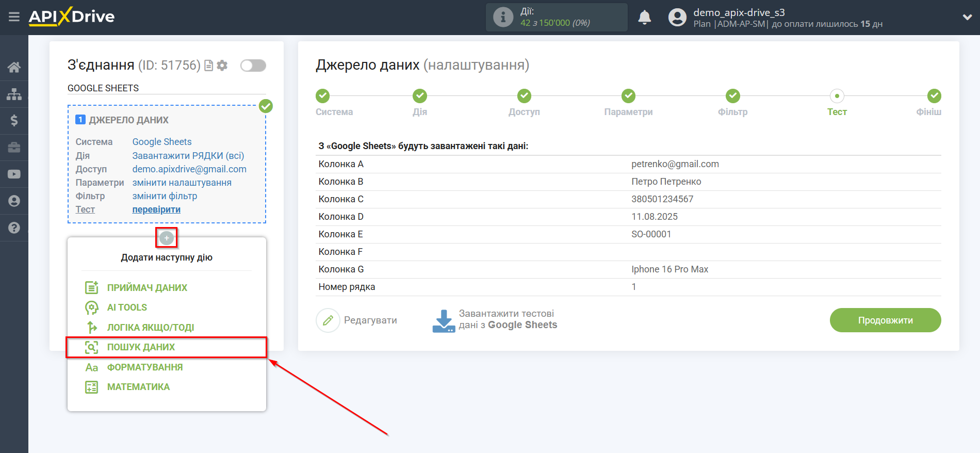
Task: Open the briefcase sidebar icon
Action: click(x=14, y=148)
